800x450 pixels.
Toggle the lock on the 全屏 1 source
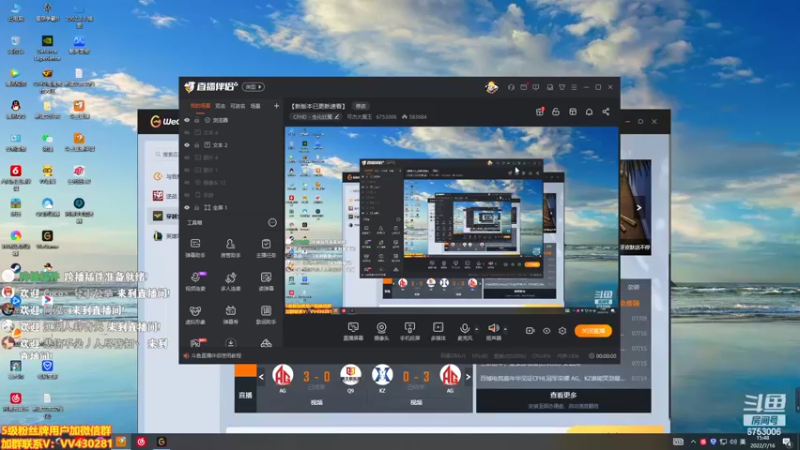(197, 208)
